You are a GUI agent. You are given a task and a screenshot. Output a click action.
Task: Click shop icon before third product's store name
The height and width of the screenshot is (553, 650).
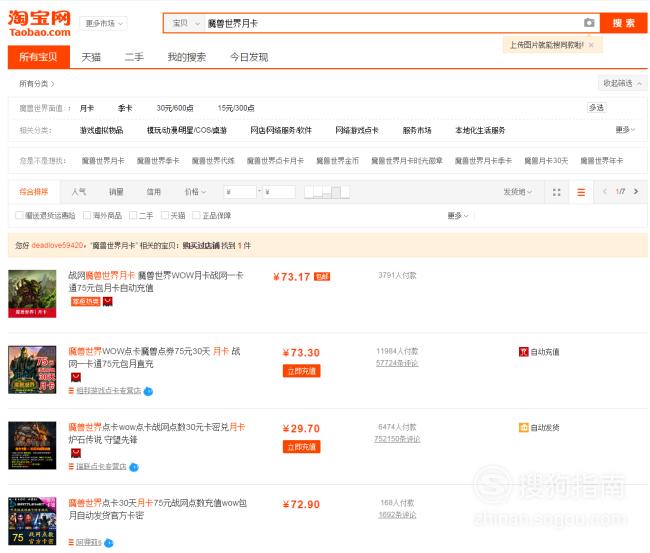click(71, 466)
